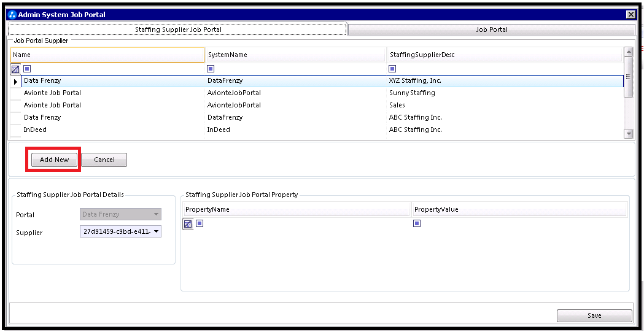The height and width of the screenshot is (332, 644).
Task: Switch to the Job Portal tab
Action: point(492,29)
